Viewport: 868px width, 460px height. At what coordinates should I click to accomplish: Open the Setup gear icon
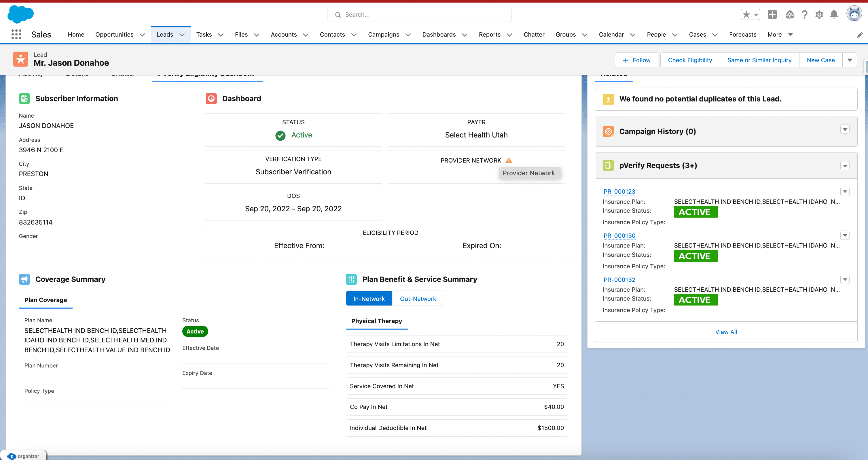[x=819, y=14]
